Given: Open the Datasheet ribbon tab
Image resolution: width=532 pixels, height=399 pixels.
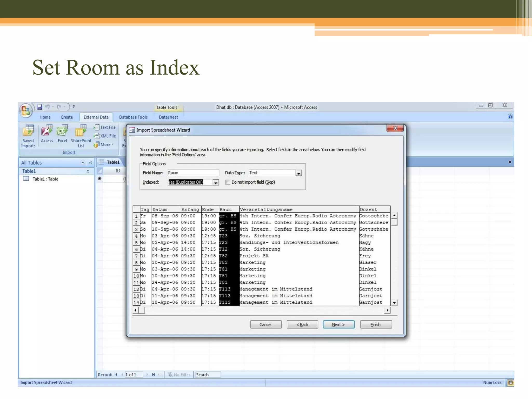Looking at the screenshot, I should pyautogui.click(x=168, y=117).
